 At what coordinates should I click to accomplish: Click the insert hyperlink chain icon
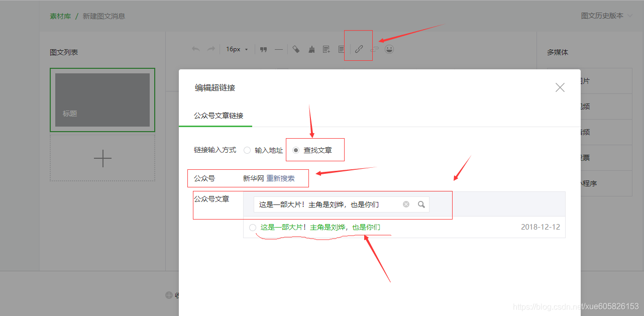pyautogui.click(x=359, y=49)
